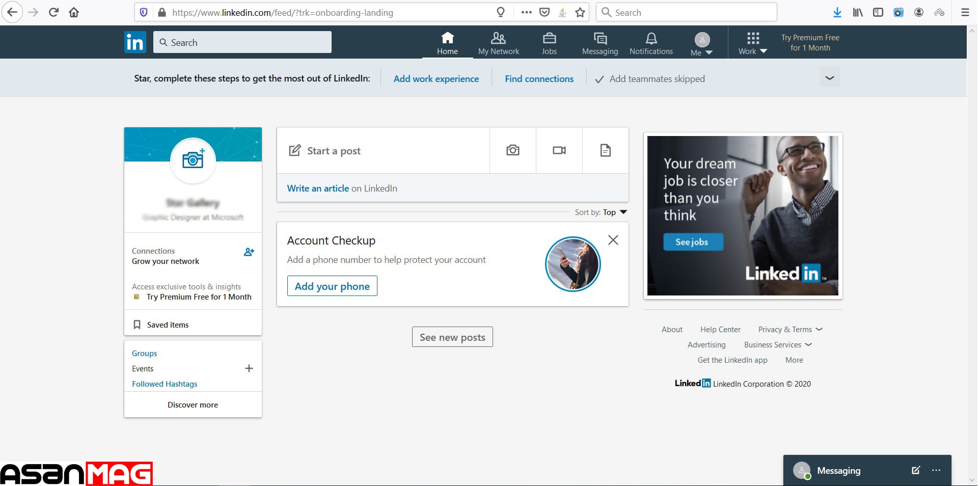Image resolution: width=980 pixels, height=486 pixels.
Task: Reload the page
Action: [x=53, y=12]
